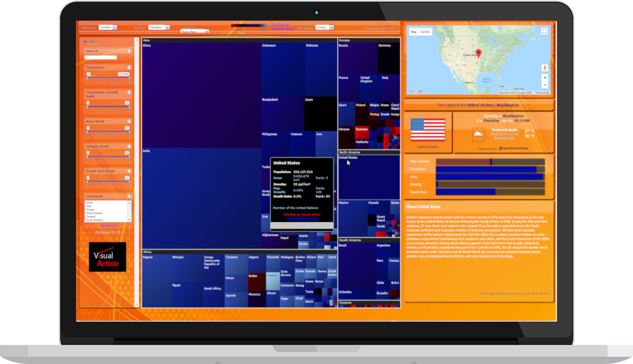Open the OpenWeatherMap link

(x=513, y=149)
